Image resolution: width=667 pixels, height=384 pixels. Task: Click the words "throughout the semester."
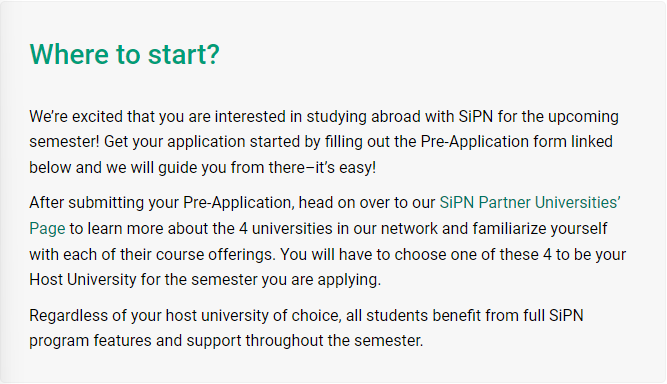pos(334,341)
